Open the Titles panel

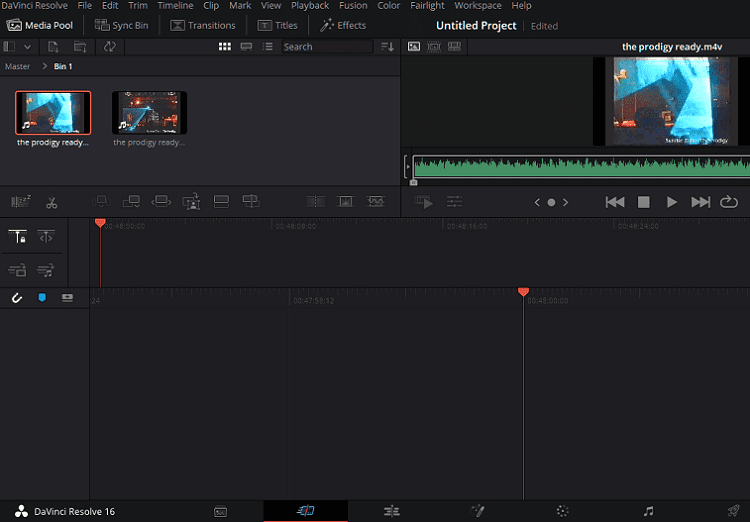coord(277,25)
